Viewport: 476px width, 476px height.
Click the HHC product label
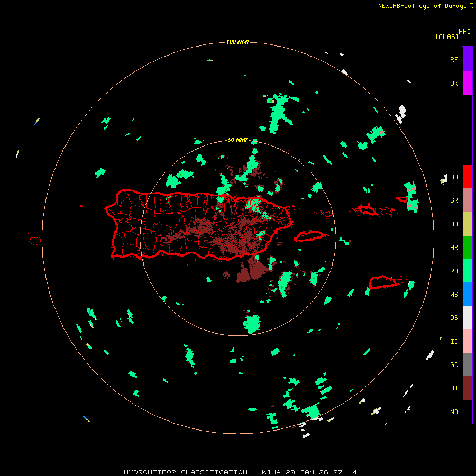[465, 32]
